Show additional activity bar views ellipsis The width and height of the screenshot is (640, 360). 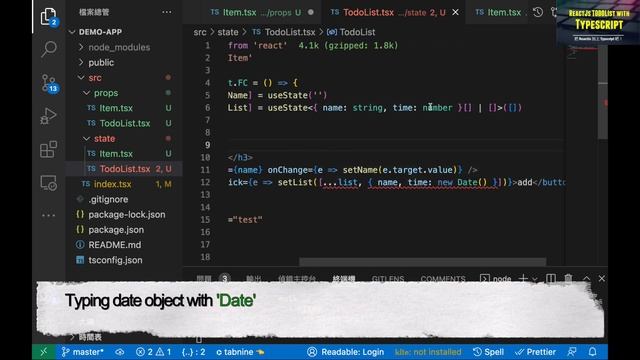click(x=49, y=215)
